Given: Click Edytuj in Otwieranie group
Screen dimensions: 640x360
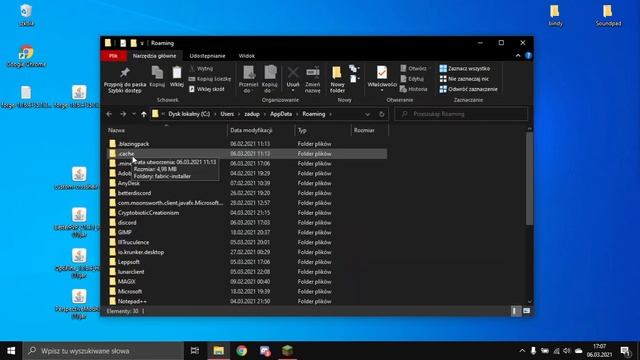Looking at the screenshot, I should tap(412, 79).
